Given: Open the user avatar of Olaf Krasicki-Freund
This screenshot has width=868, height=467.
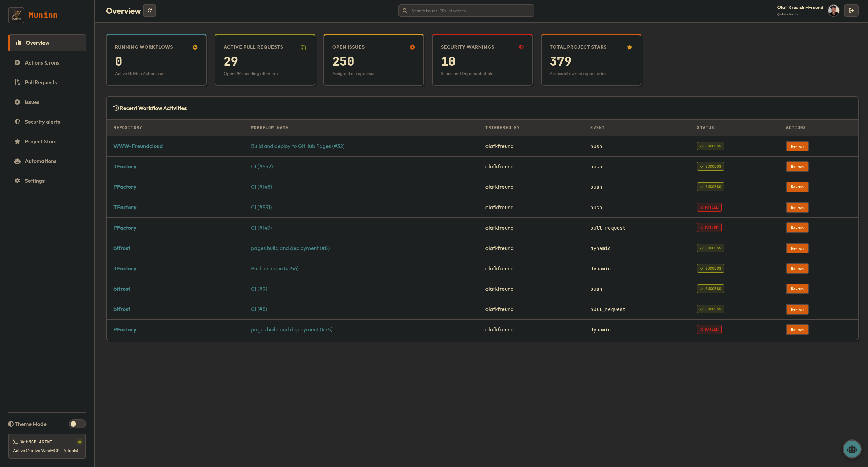Looking at the screenshot, I should click(834, 11).
